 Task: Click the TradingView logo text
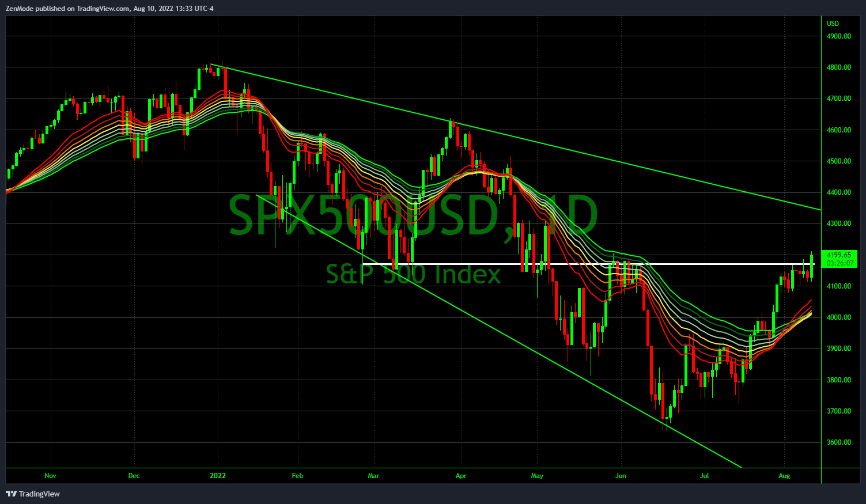click(39, 494)
